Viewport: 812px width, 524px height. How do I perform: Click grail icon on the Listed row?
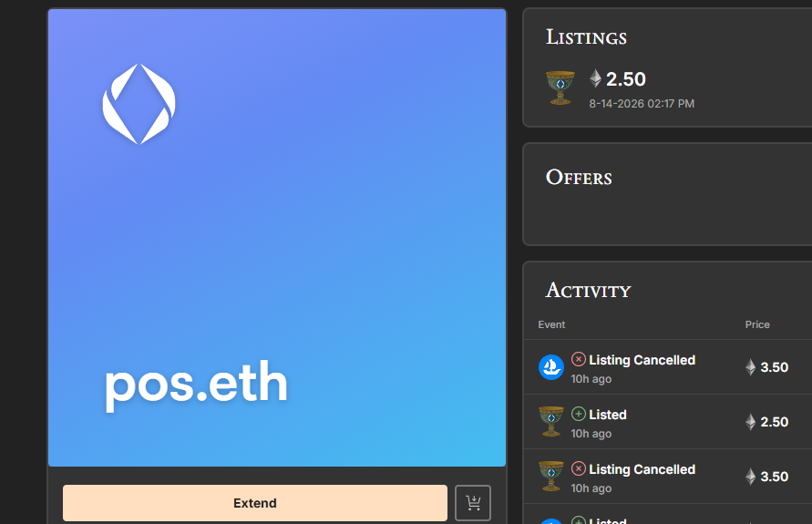point(551,421)
